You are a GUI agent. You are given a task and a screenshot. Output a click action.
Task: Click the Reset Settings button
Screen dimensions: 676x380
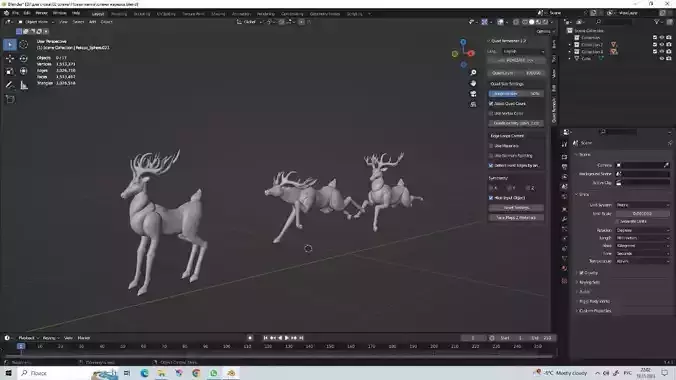516,208
